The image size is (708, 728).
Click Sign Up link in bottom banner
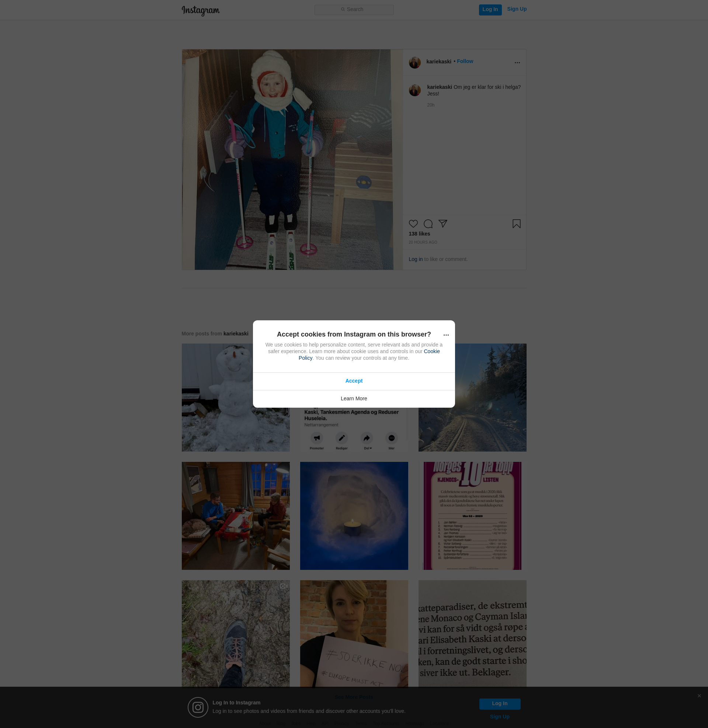point(499,717)
